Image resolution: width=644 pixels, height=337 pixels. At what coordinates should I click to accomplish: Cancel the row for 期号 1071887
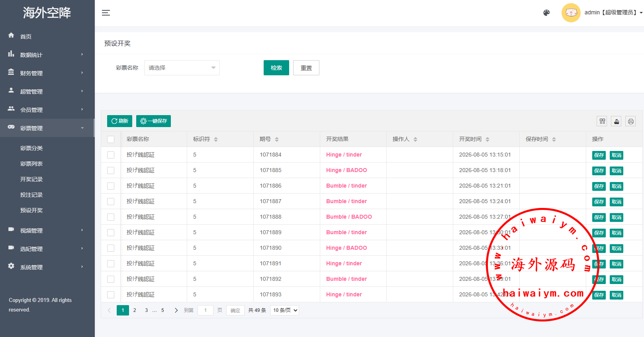point(617,202)
